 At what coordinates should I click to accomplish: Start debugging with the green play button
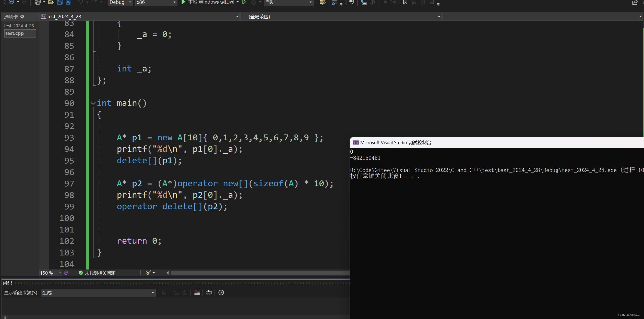(183, 2)
